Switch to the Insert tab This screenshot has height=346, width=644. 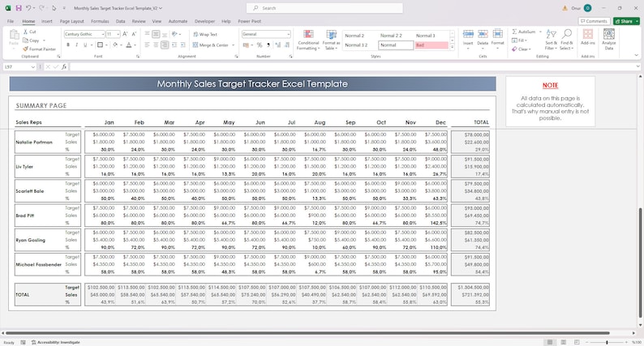click(46, 21)
